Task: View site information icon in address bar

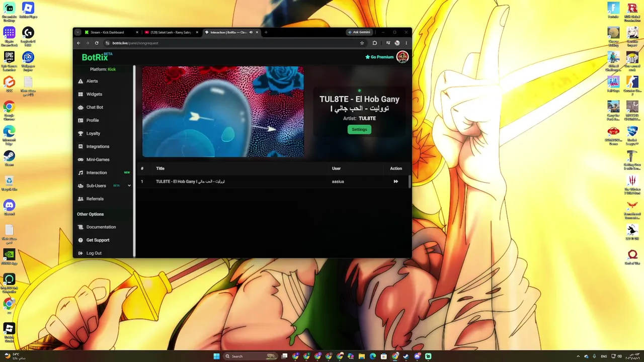Action: click(107, 43)
